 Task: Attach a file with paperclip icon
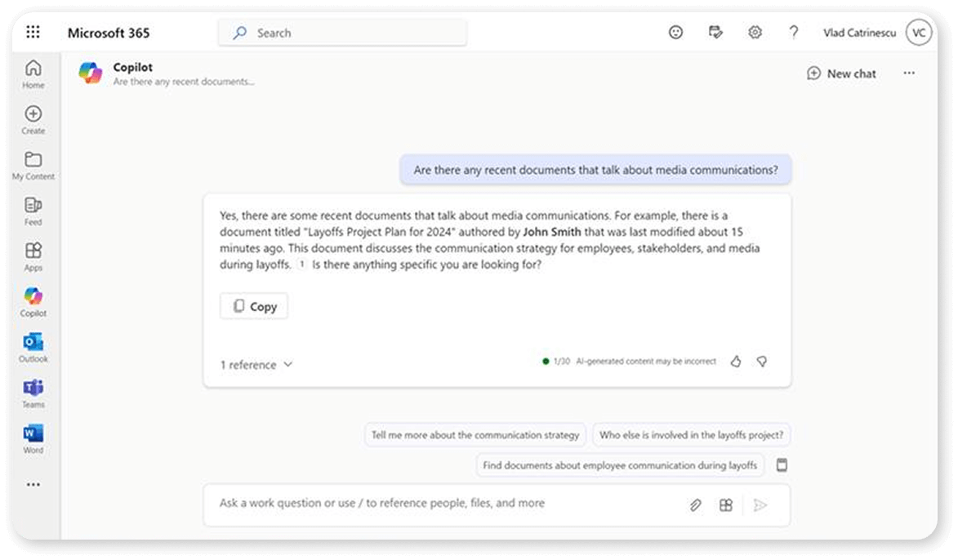click(x=695, y=505)
